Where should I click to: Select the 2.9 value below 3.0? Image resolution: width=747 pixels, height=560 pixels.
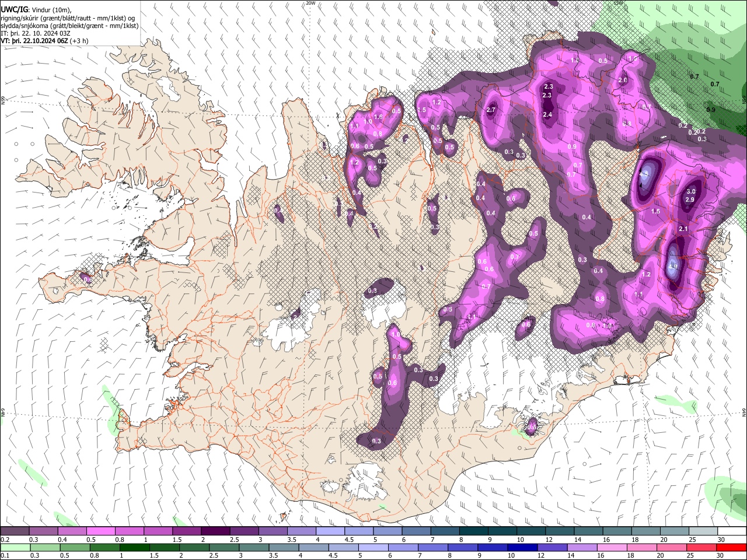pos(689,200)
